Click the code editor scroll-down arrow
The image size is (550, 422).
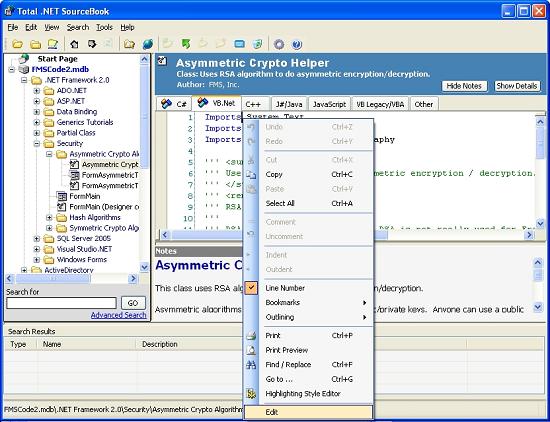540,222
